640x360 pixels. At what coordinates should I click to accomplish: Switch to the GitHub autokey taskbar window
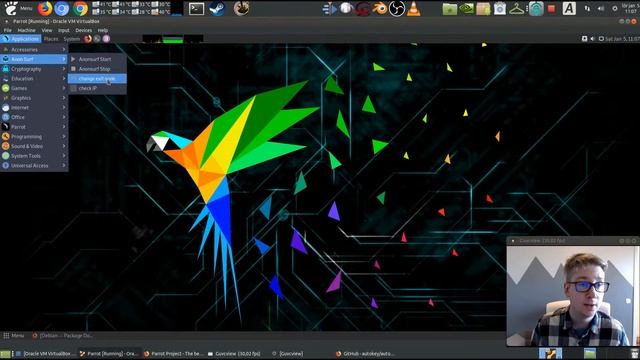point(365,353)
